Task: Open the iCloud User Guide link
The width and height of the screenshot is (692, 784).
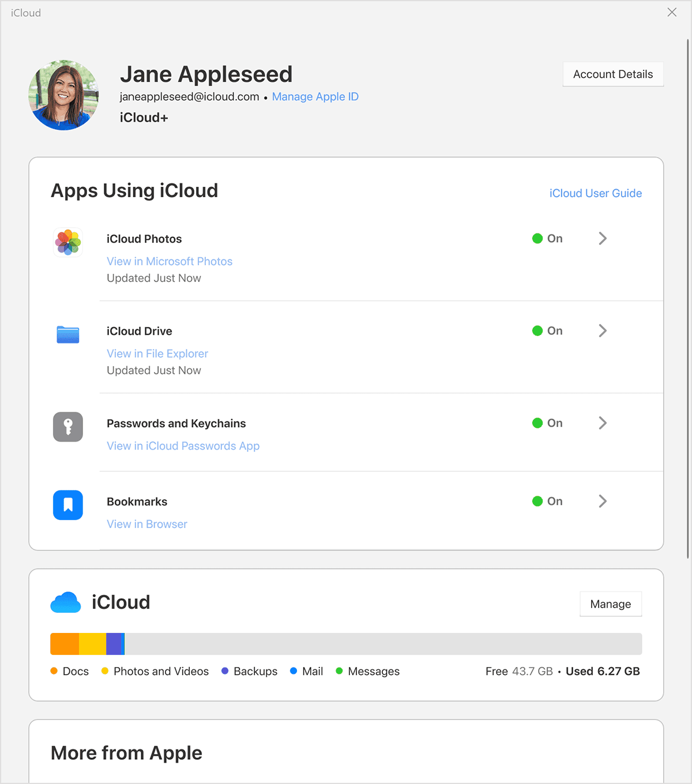Action: (595, 193)
